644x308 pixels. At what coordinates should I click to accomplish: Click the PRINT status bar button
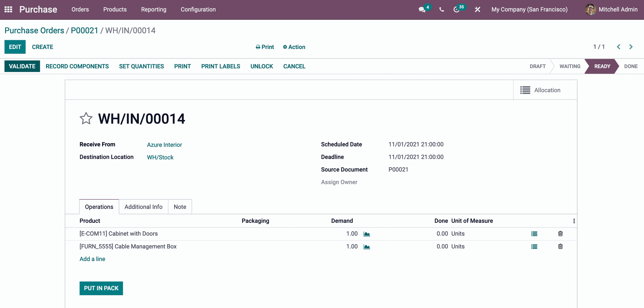pos(182,66)
